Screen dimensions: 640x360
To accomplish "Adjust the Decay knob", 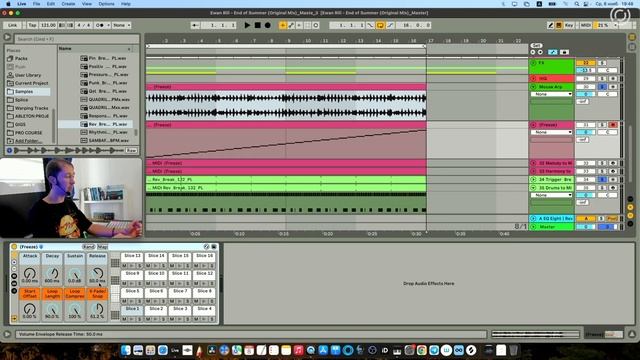I will (x=52, y=273).
